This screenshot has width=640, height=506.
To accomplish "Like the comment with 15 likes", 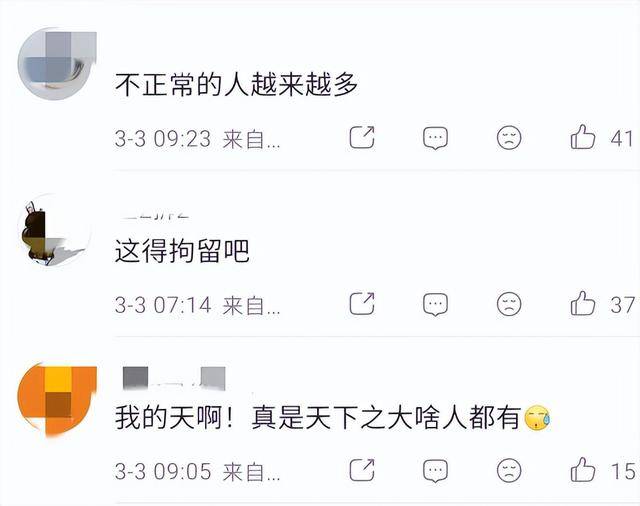I will [583, 469].
